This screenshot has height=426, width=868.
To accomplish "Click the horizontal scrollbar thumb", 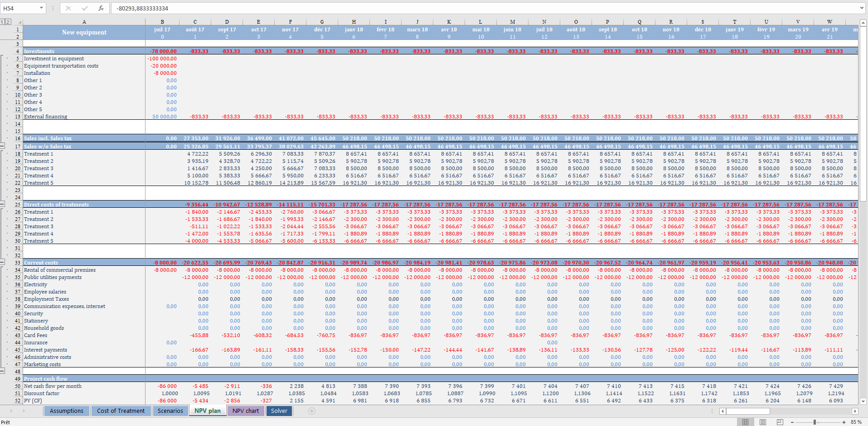I will tap(748, 411).
